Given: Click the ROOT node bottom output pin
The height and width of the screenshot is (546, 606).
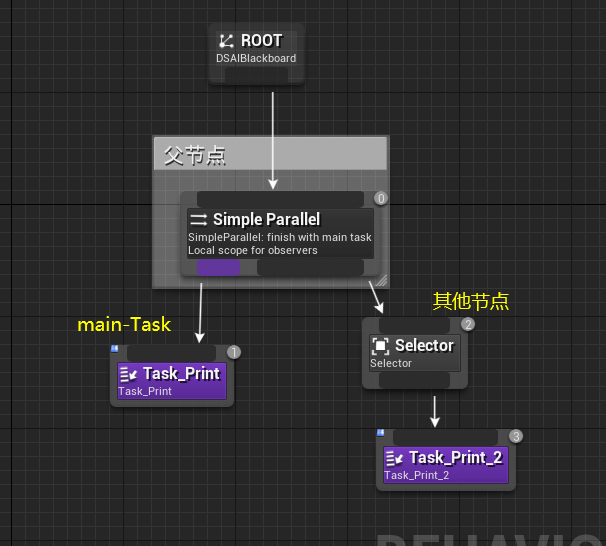Looking at the screenshot, I should pyautogui.click(x=257, y=75).
